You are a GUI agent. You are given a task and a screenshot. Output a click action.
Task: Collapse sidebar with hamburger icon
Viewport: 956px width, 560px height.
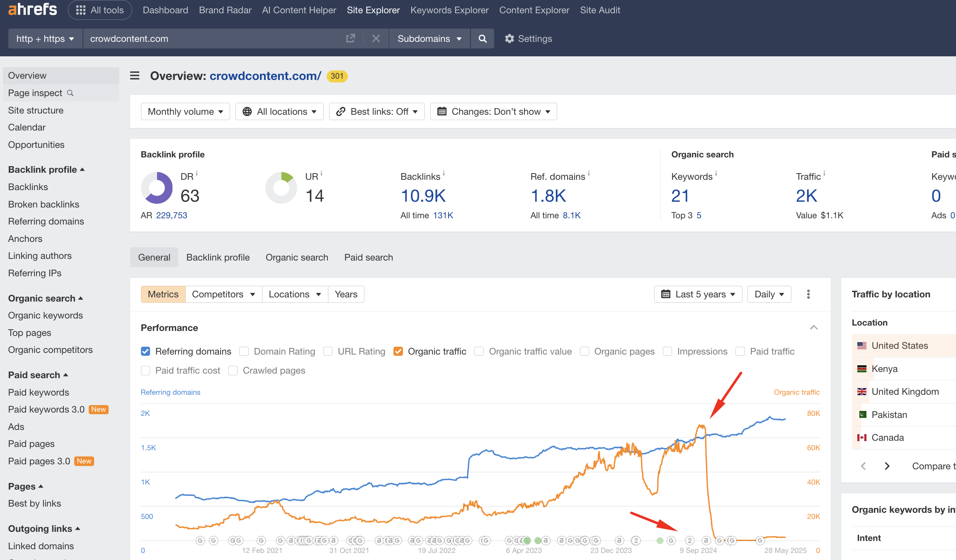[x=135, y=76]
